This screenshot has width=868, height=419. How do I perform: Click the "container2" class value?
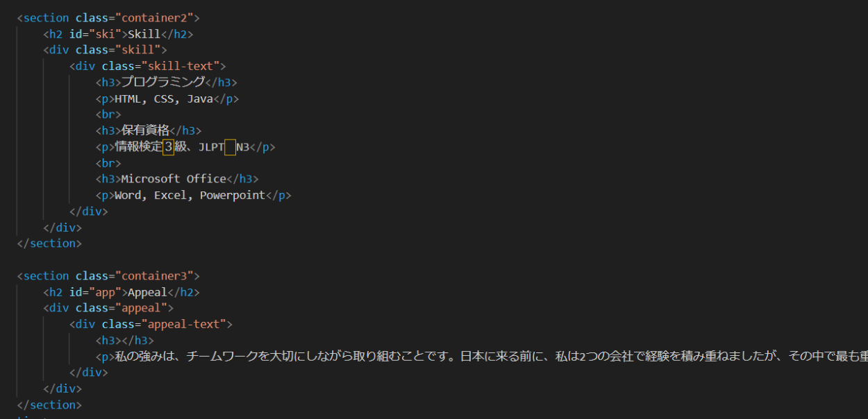pos(158,18)
